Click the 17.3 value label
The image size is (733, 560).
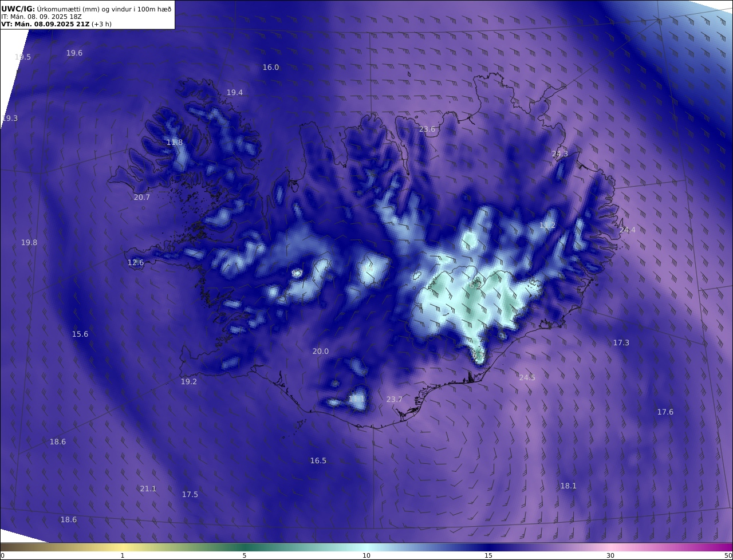[x=621, y=343]
